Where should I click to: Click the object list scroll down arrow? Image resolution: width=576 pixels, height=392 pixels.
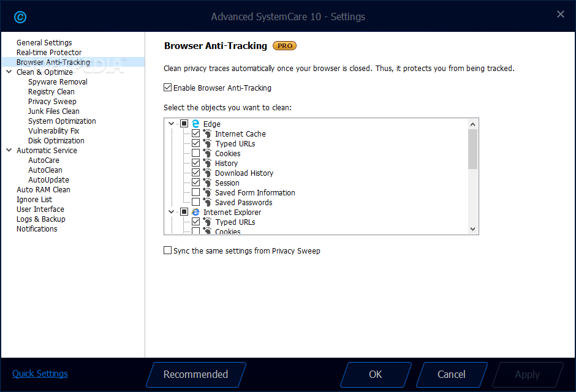point(473,229)
